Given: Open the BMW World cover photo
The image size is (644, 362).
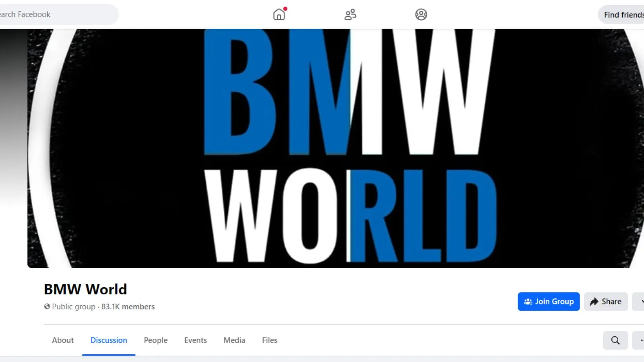Looking at the screenshot, I should (x=336, y=148).
